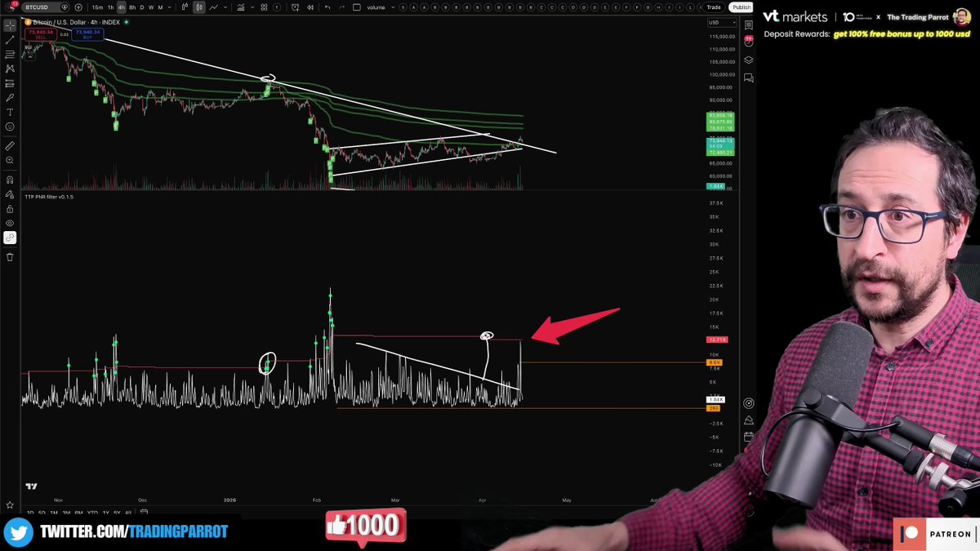Select the 1M date range

click(x=54, y=513)
